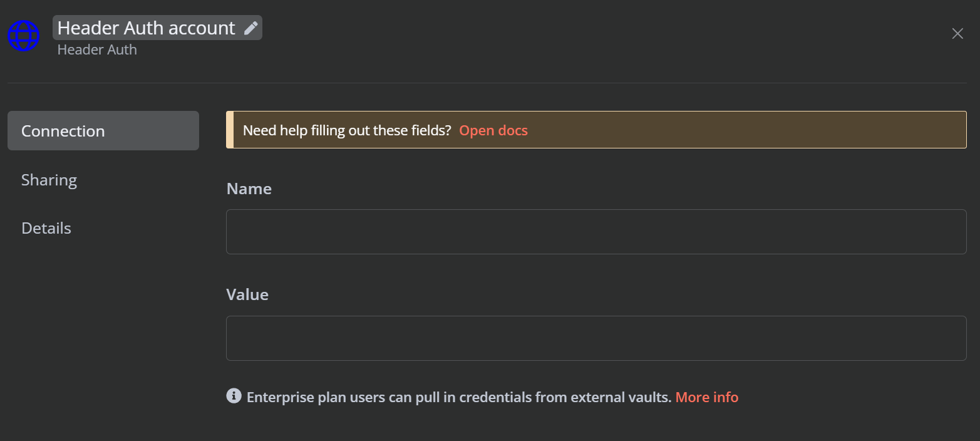Close the Header Auth credential dialog
The width and height of the screenshot is (980, 441).
click(x=957, y=34)
